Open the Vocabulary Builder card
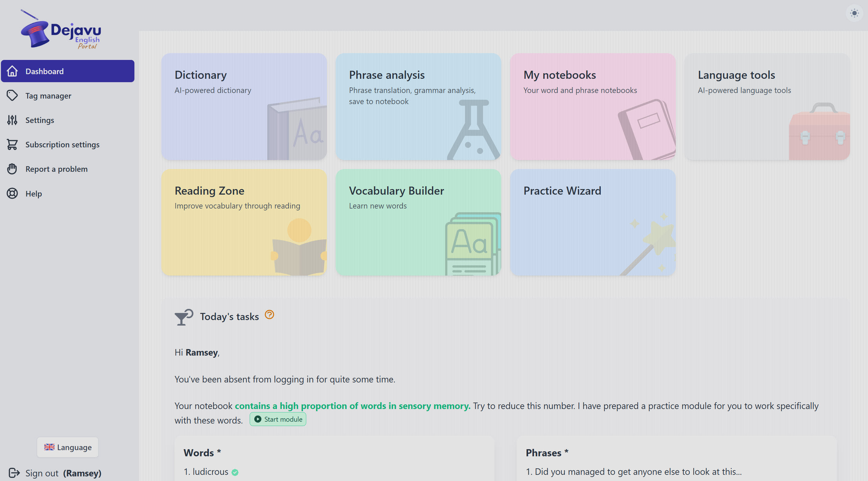 coord(418,222)
